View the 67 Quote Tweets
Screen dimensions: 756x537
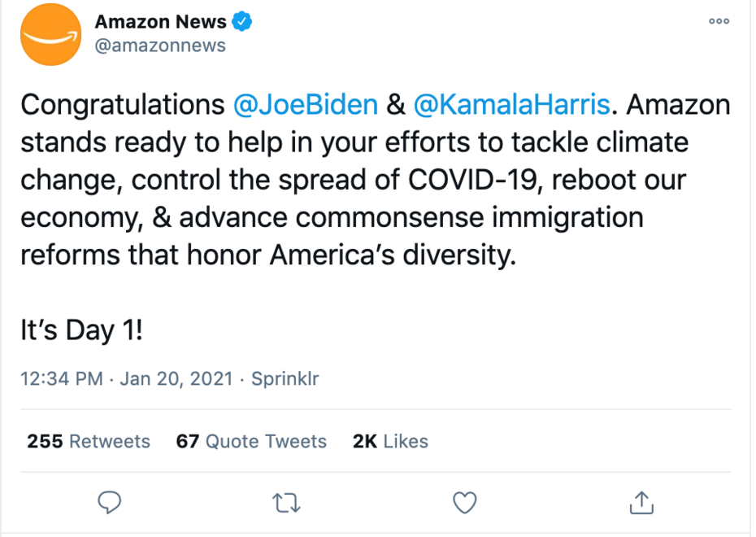[x=251, y=441]
